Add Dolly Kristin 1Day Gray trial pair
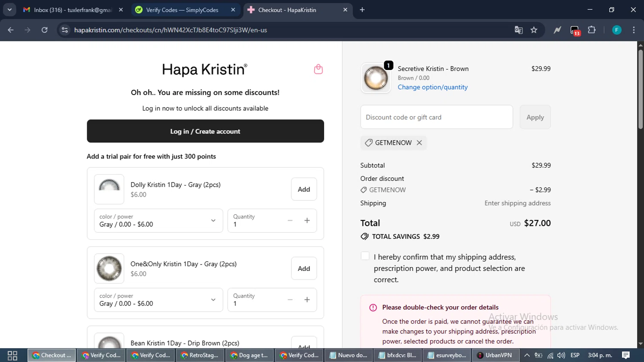 [x=304, y=189]
